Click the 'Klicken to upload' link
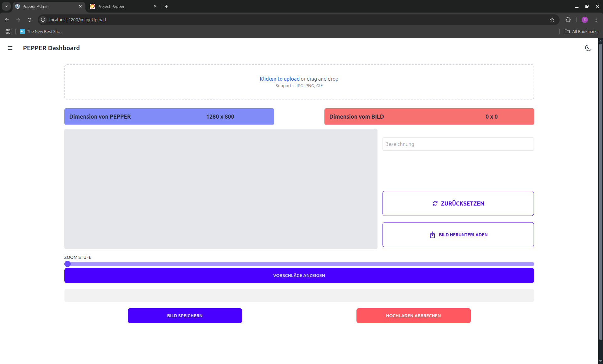Viewport: 603px width, 364px height. [x=280, y=79]
